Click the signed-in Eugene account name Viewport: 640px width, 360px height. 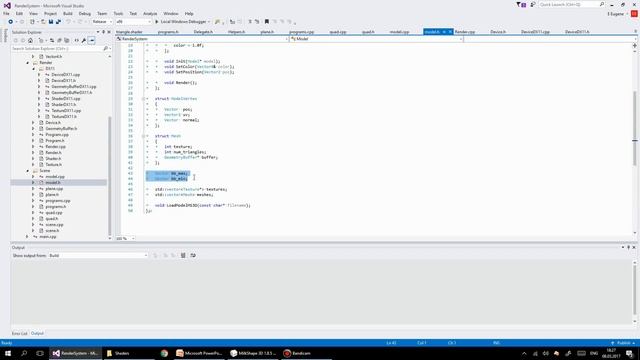click(616, 14)
